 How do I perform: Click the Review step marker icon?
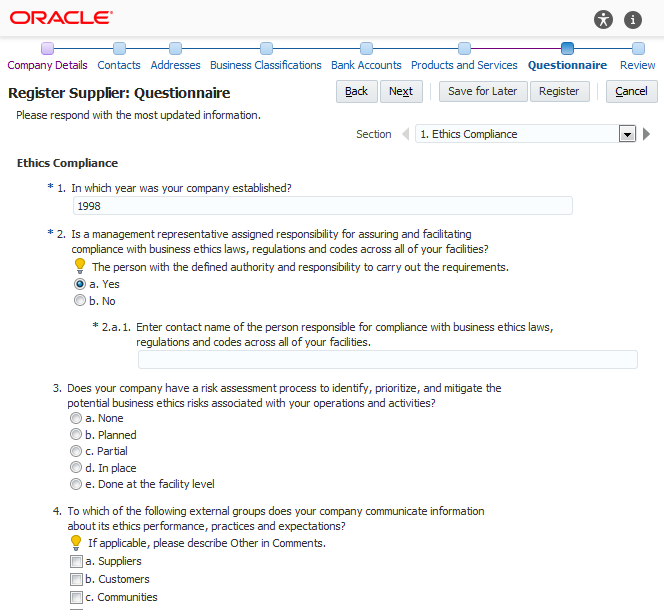(x=638, y=48)
